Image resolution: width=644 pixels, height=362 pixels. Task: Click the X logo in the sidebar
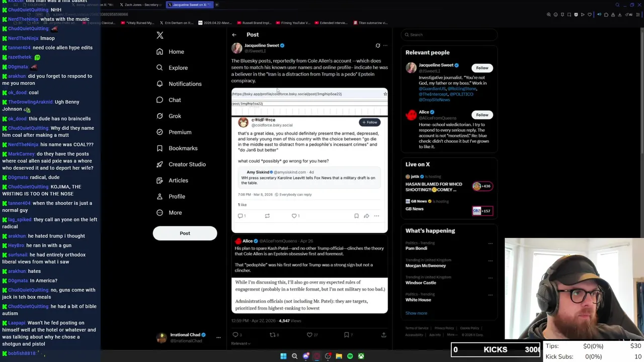[x=160, y=35]
